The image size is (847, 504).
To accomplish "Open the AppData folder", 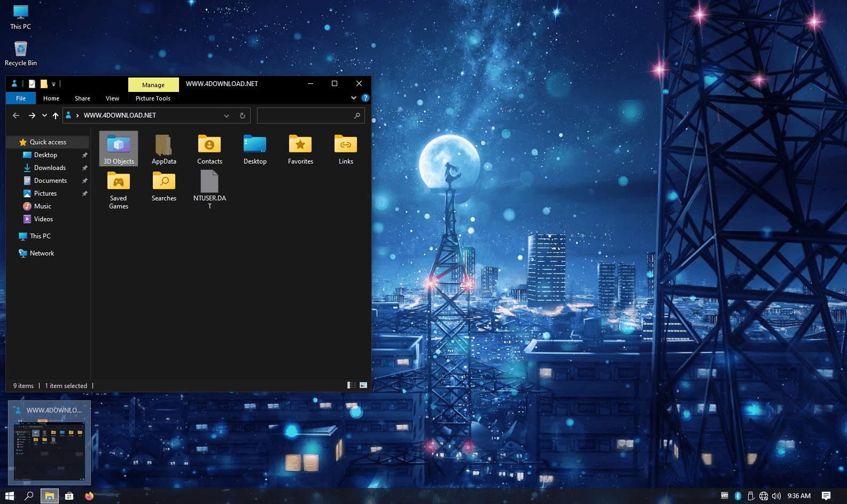I will 164,149.
